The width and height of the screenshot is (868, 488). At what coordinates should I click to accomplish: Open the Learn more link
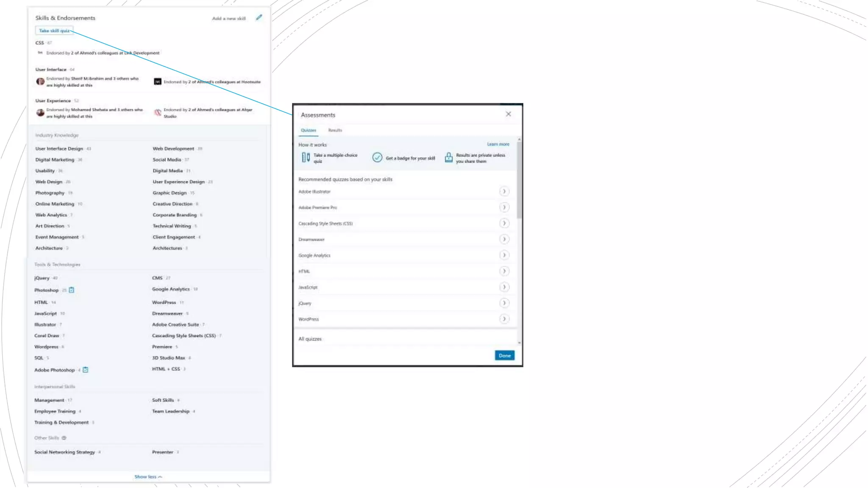[498, 144]
